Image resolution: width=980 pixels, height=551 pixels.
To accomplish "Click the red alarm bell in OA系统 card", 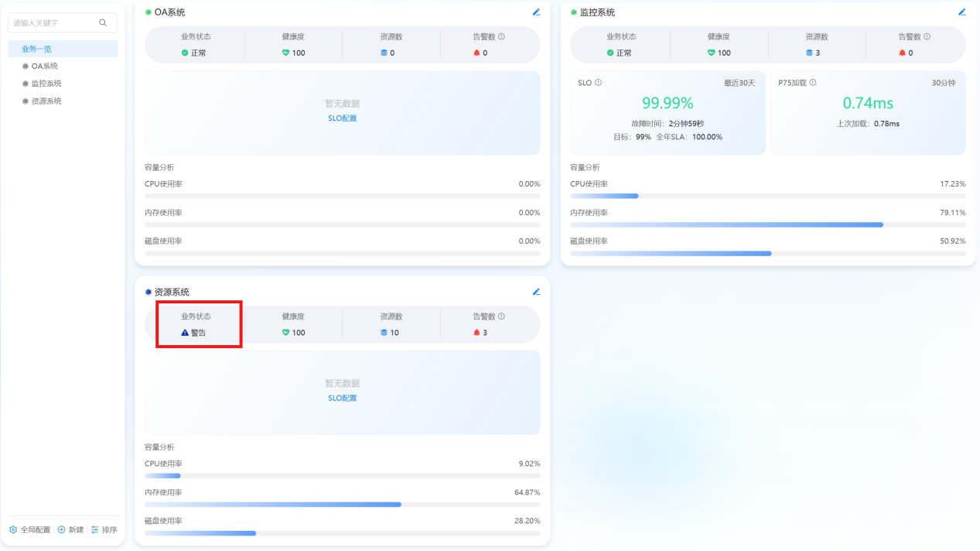I will [476, 53].
